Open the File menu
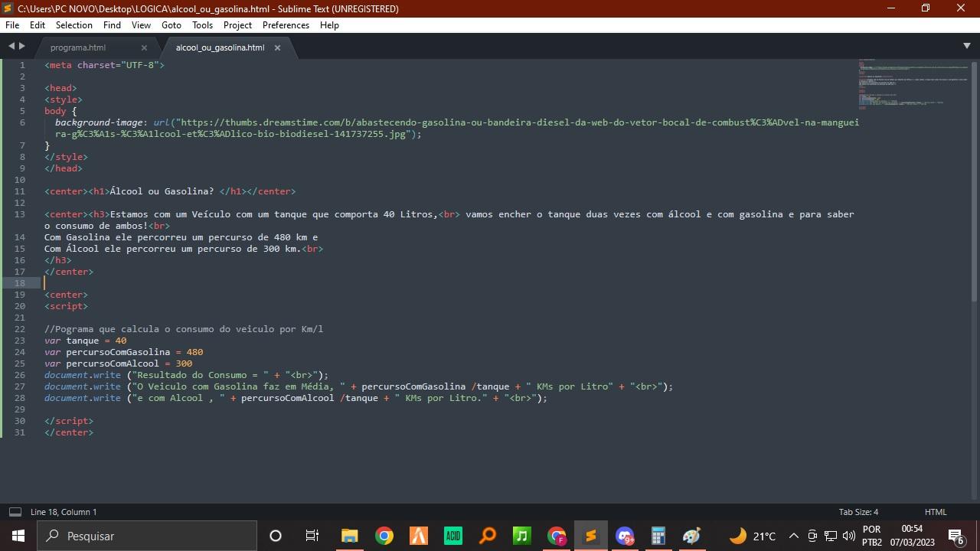Screen dimensions: 980x551 pyautogui.click(x=12, y=24)
